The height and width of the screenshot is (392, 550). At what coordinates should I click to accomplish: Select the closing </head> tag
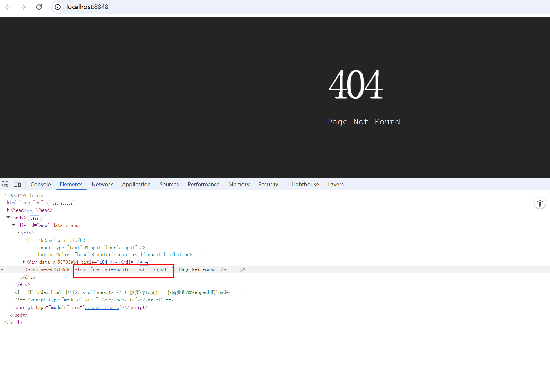[43, 210]
